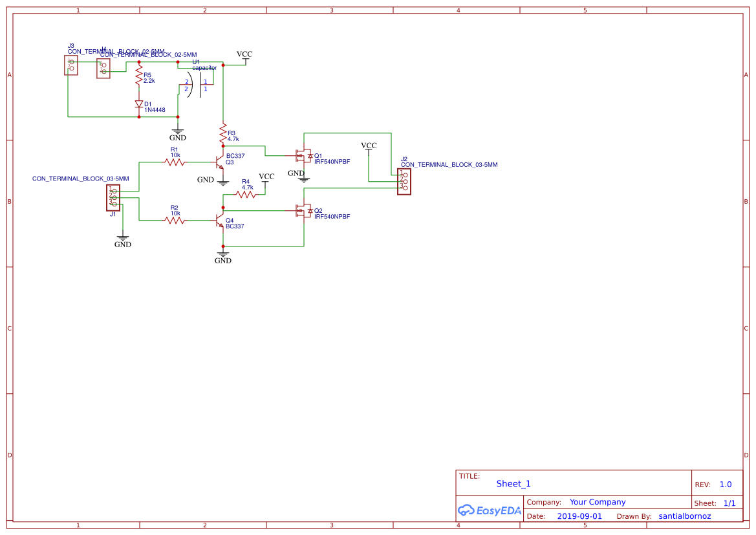
Task: Click the REV 1.0 value
Action: coord(726,484)
